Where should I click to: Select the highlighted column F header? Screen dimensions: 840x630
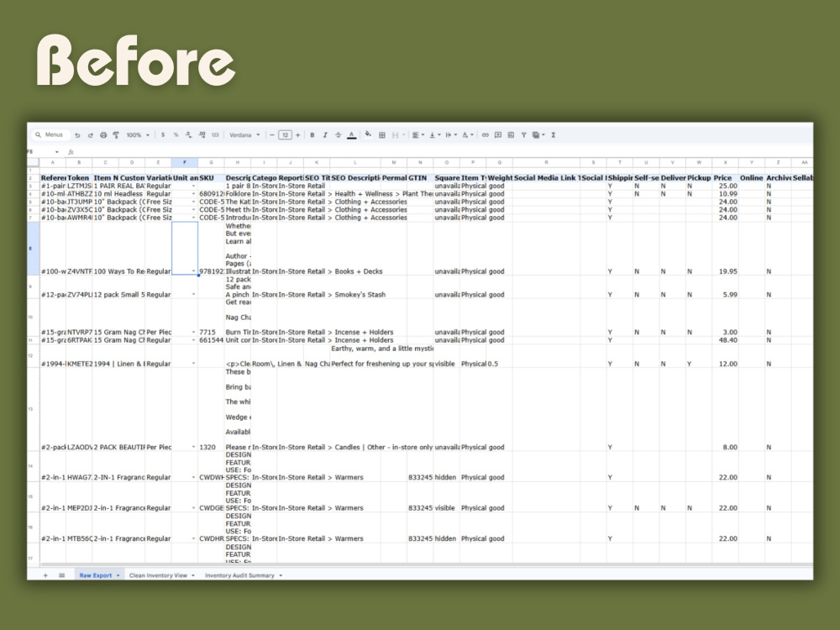tap(185, 162)
